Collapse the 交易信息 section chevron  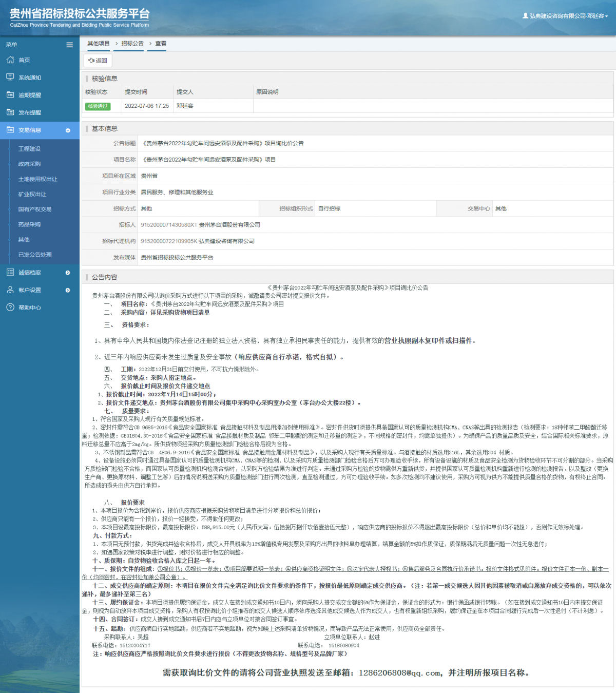[68, 130]
